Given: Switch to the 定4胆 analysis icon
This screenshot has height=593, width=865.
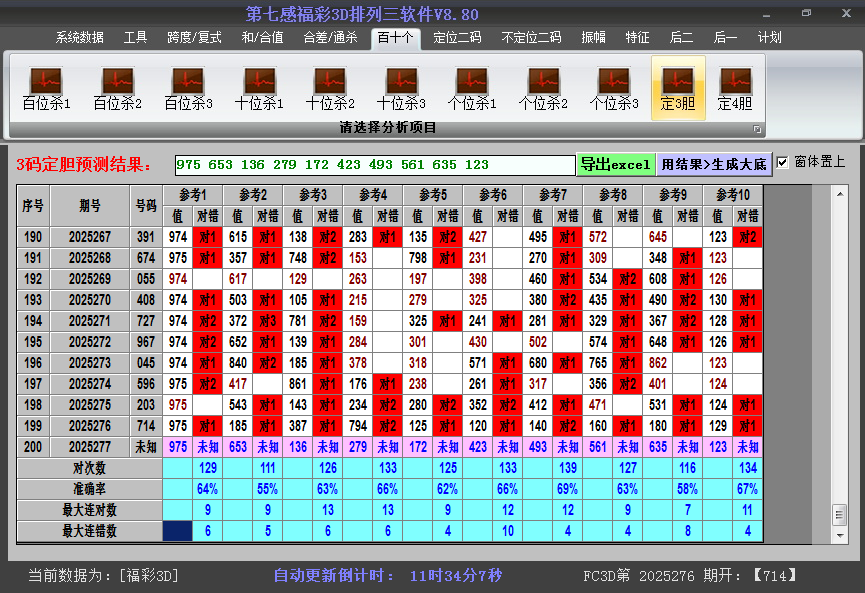Looking at the screenshot, I should tap(736, 84).
